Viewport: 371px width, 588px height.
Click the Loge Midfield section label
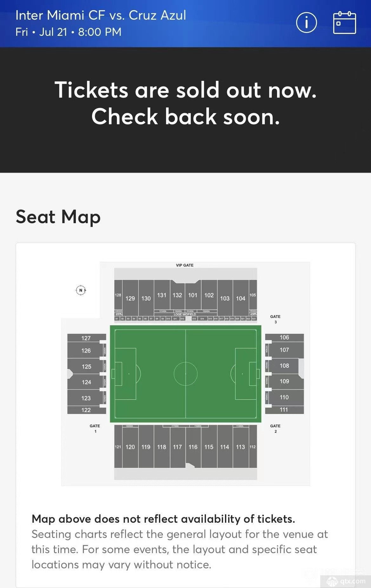pos(185,314)
